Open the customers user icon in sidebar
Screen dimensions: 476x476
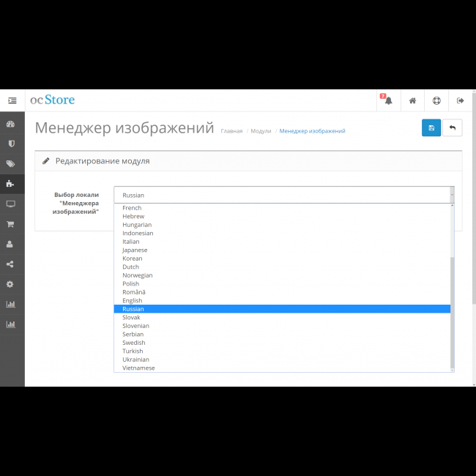coord(12,244)
